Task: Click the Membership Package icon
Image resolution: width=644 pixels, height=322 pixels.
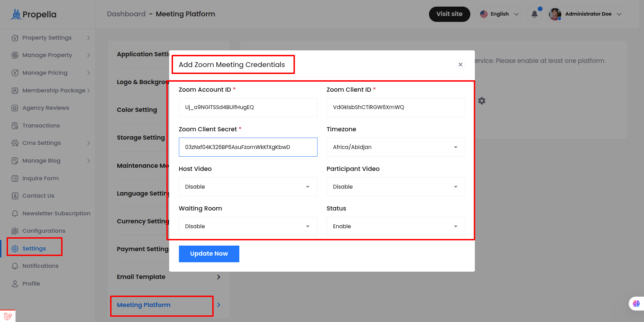Action: (x=15, y=90)
